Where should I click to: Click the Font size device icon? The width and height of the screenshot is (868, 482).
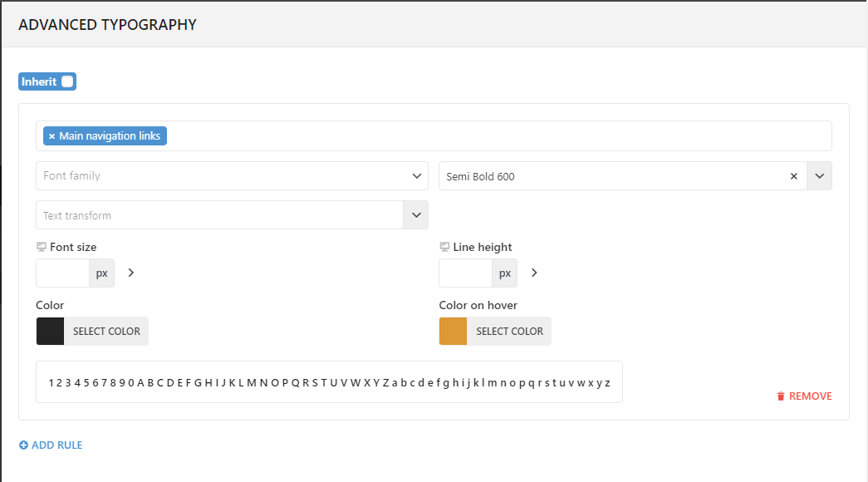pyautogui.click(x=42, y=247)
